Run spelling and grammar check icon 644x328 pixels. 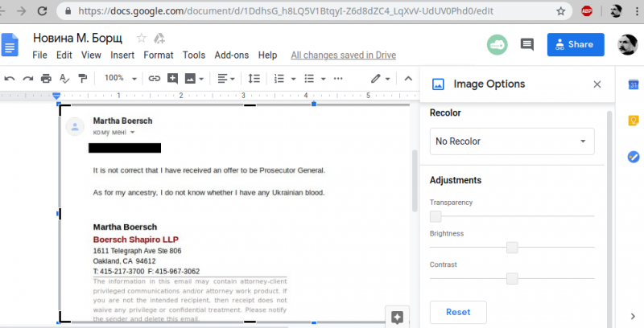[64, 79]
